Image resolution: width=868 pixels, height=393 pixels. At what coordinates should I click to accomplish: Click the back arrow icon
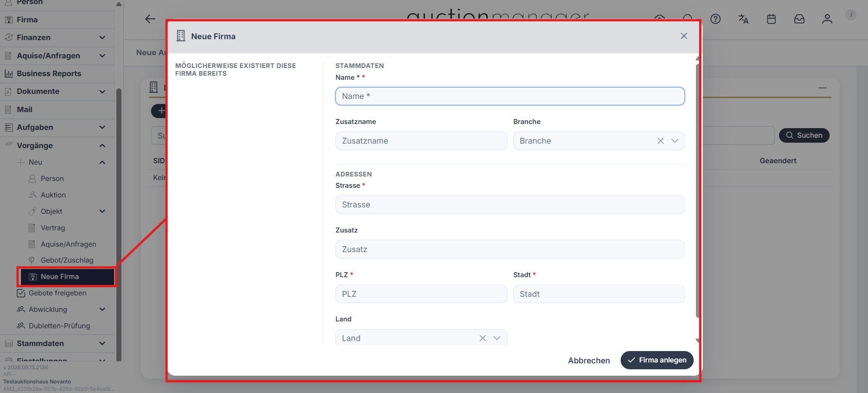[150, 19]
